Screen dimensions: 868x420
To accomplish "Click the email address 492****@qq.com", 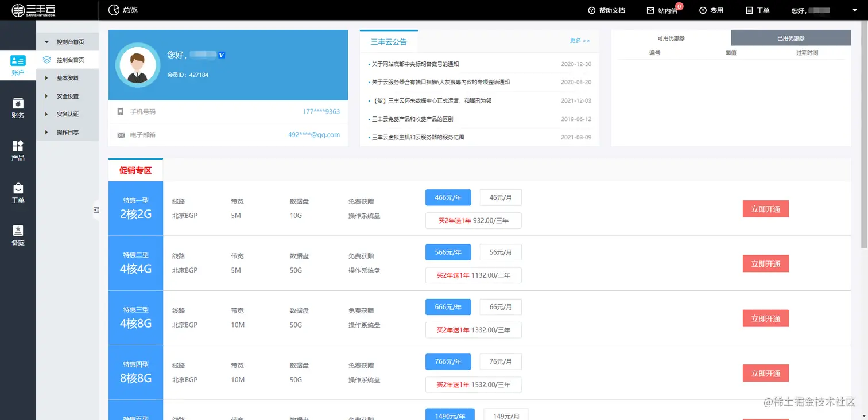I will coord(314,135).
